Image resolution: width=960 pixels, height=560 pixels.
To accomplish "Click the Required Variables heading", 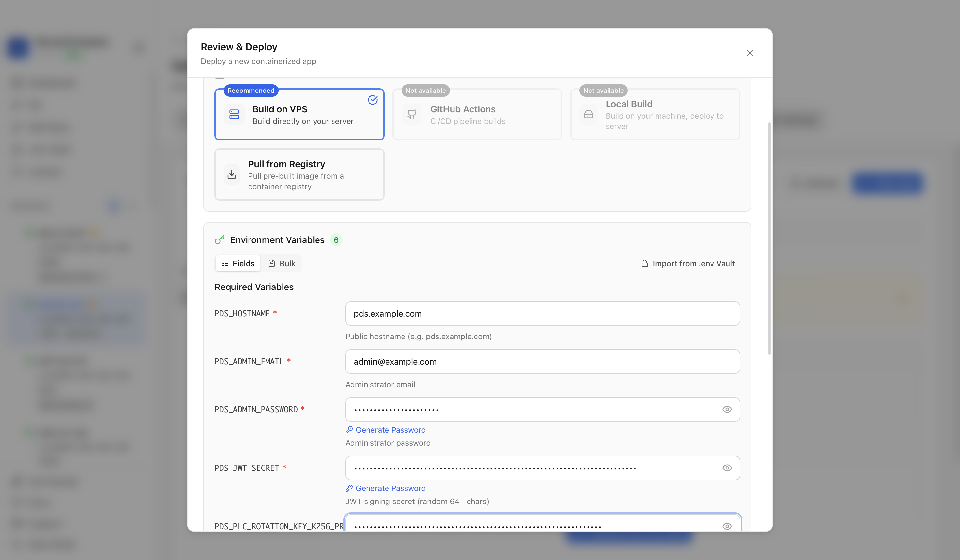I will click(x=254, y=287).
